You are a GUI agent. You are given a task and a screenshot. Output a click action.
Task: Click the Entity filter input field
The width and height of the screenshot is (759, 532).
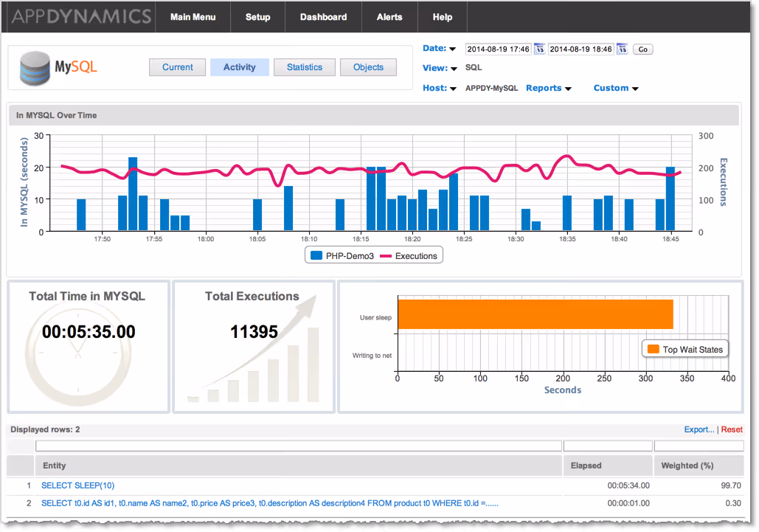299,446
